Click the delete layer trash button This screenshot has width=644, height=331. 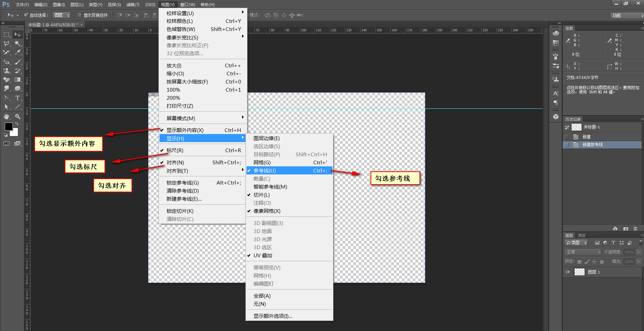click(636, 229)
